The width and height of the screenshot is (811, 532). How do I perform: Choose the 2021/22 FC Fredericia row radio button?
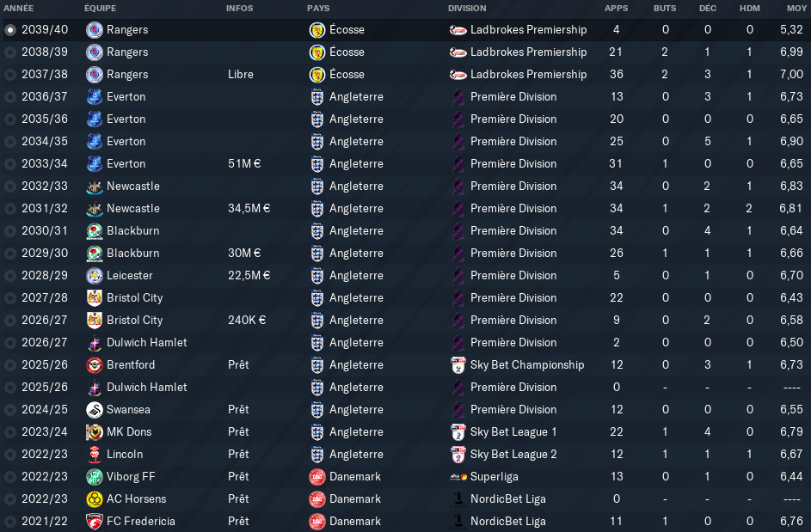coord(9,521)
